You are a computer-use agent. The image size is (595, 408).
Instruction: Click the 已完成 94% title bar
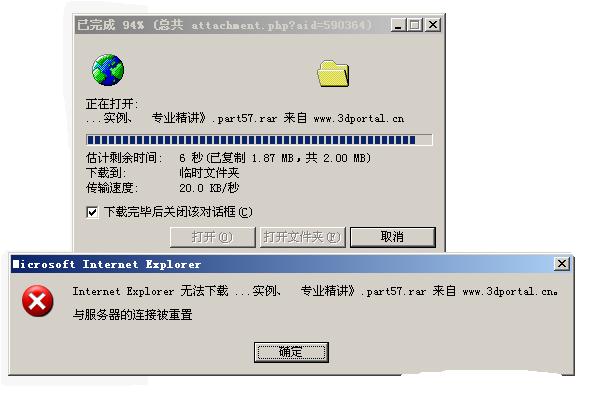tap(231, 25)
